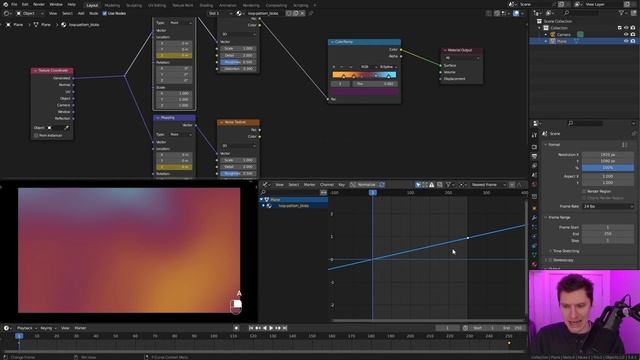Play the animation forward

point(271,328)
